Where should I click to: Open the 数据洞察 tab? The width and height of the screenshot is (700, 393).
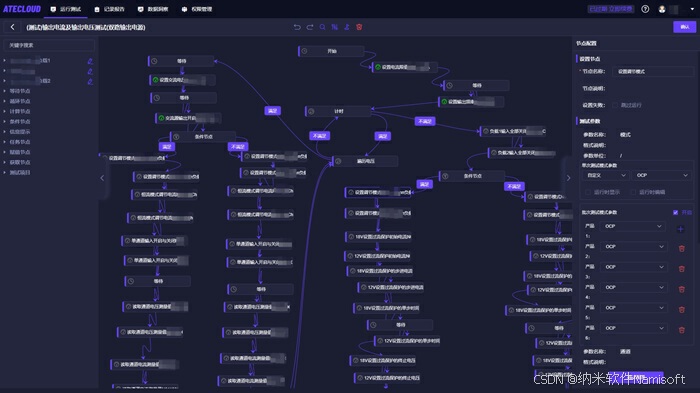point(153,9)
